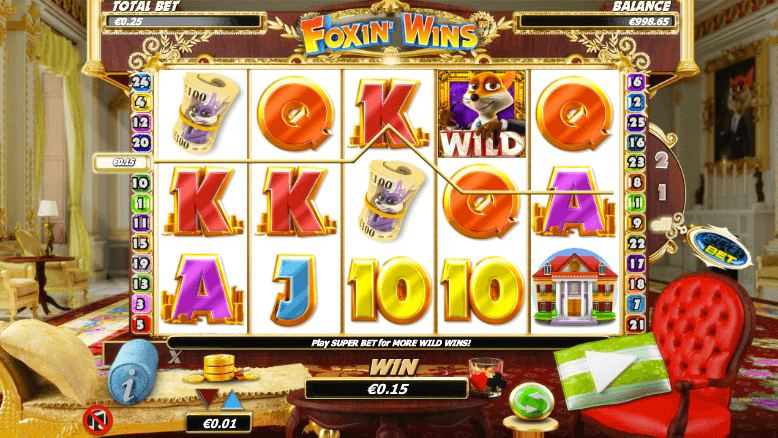Viewport: 778px width, 438px height.
Task: Toggle the muted sound icon
Action: point(98,420)
